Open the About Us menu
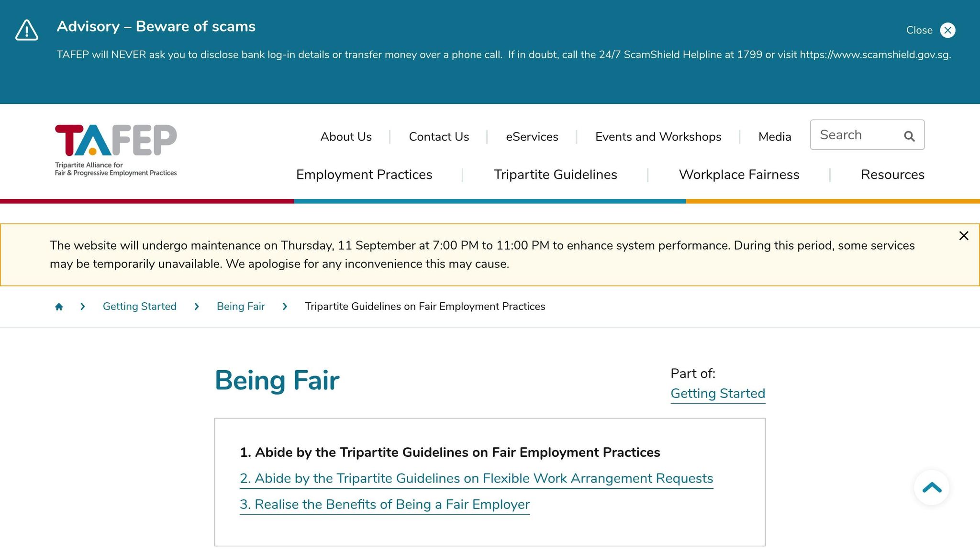The image size is (980, 551). coord(345,137)
